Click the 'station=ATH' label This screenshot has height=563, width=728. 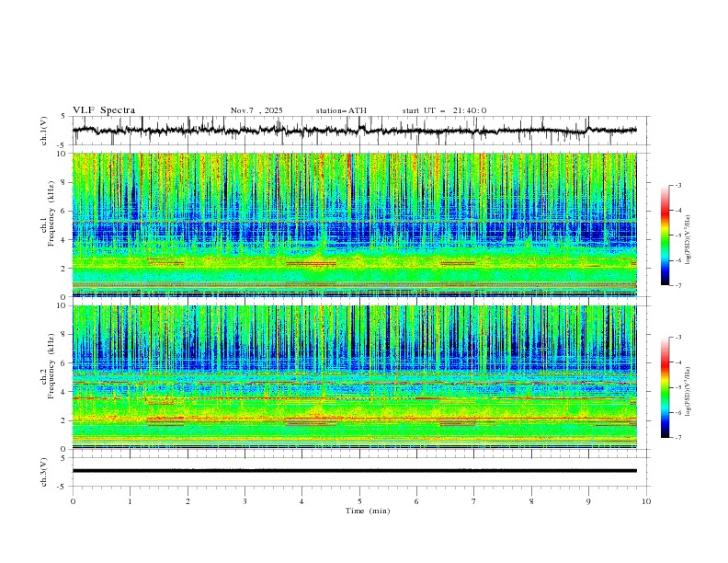(x=341, y=110)
